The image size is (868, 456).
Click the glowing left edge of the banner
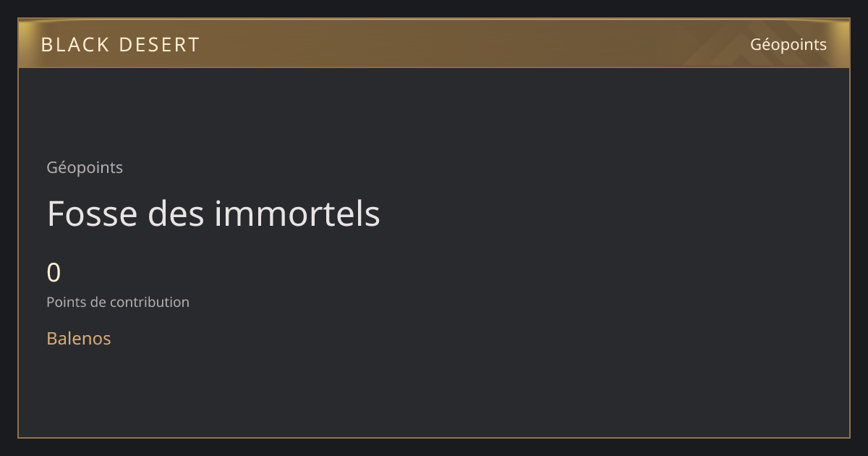[x=26, y=44]
